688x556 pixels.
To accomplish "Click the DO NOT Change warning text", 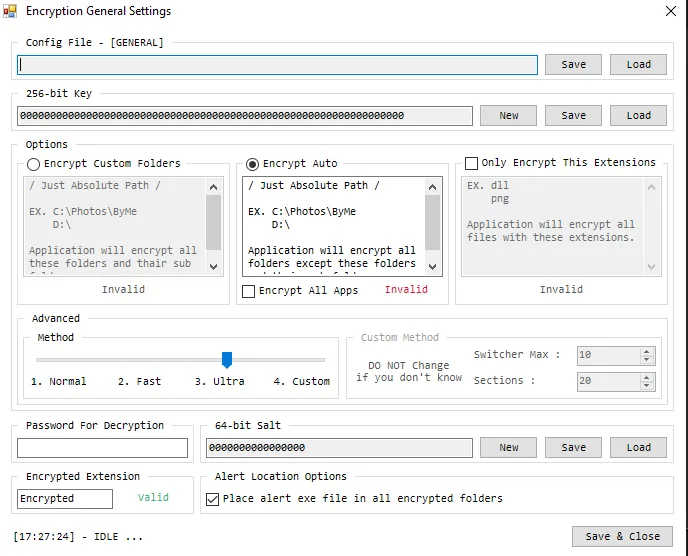I will pos(408,372).
